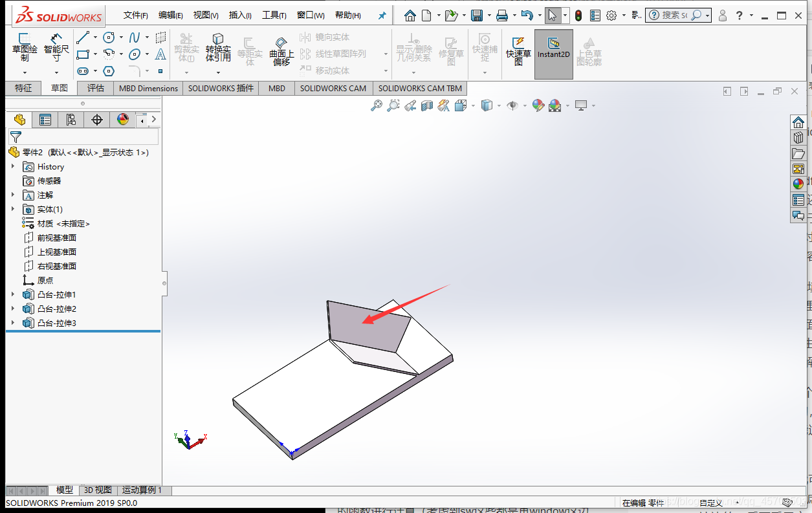Open the 窗口(W) menu
Viewport: 812px width, 513px height.
click(311, 16)
